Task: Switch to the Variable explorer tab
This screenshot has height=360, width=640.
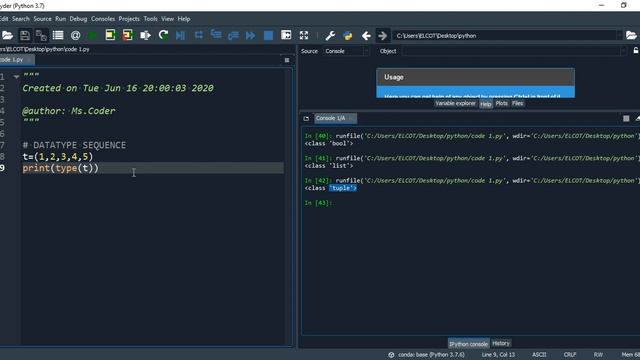Action: coord(455,104)
